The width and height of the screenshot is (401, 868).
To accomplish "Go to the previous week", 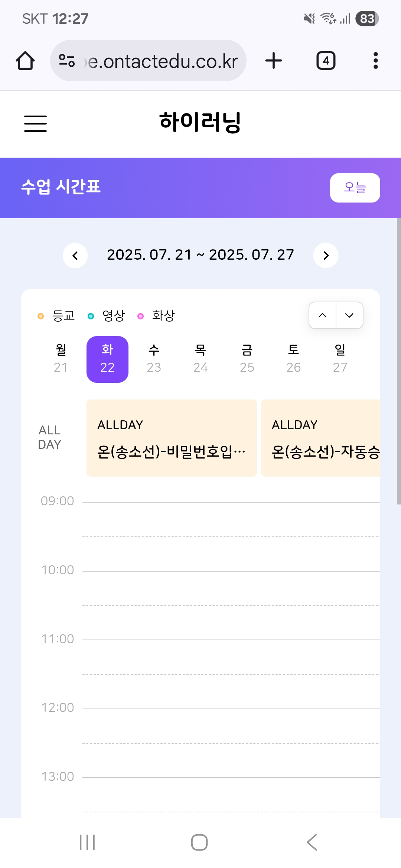I will pyautogui.click(x=75, y=255).
